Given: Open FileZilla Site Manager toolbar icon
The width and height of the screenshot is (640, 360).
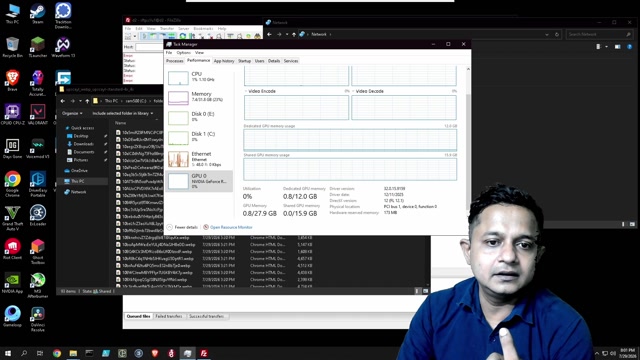Looking at the screenshot, I should tap(128, 36).
